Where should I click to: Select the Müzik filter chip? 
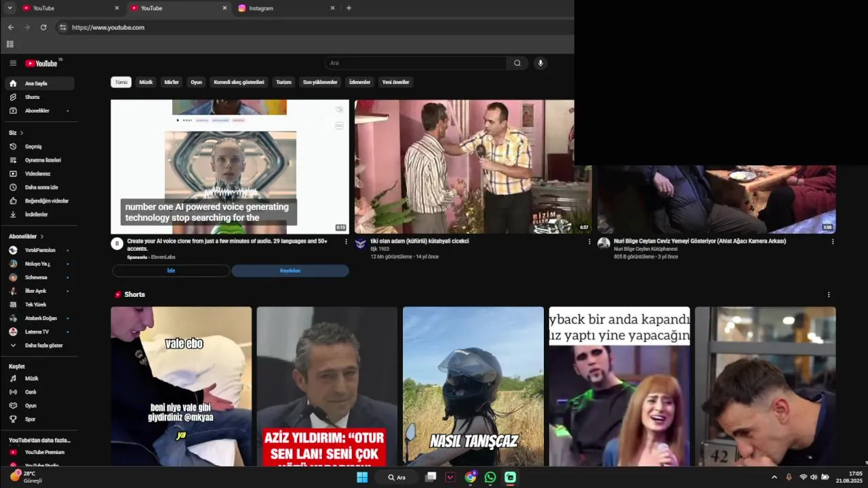[146, 82]
